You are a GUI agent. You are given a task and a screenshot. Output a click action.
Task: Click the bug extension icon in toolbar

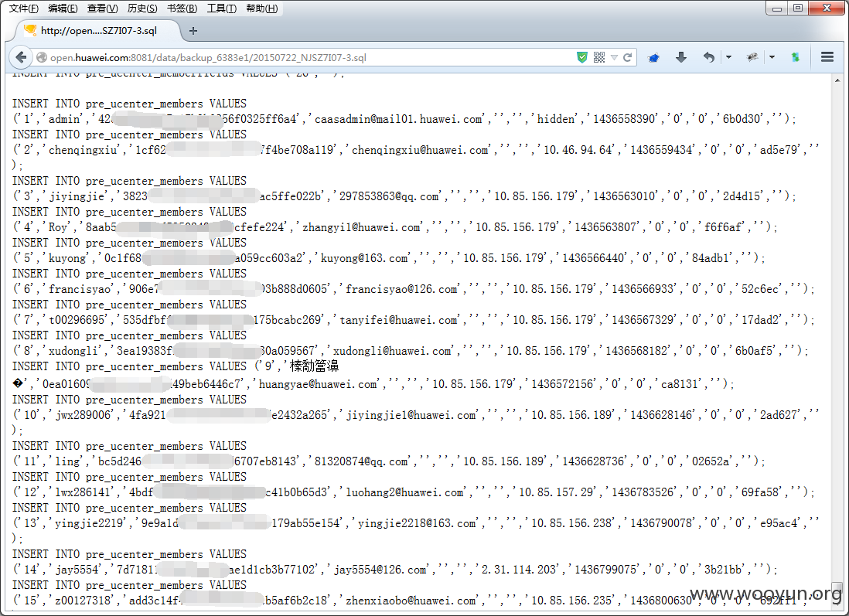click(x=752, y=57)
